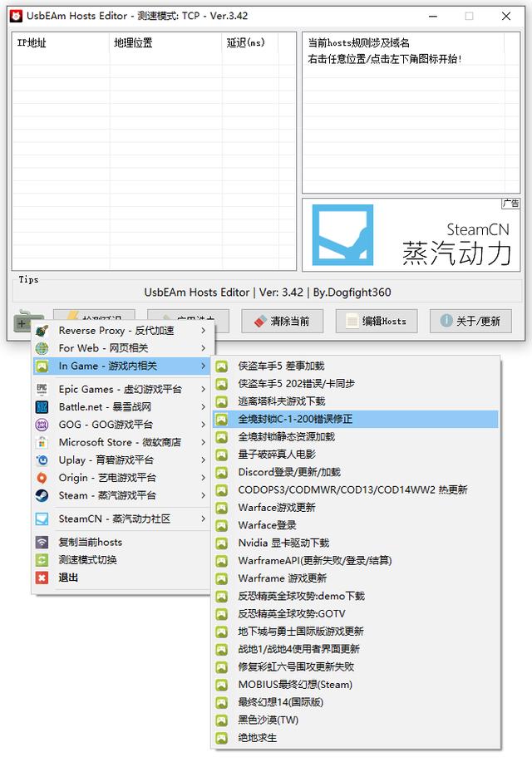Image resolution: width=532 pixels, height=762 pixels.
Task: Click the Steam logo icon
Action: [x=42, y=495]
